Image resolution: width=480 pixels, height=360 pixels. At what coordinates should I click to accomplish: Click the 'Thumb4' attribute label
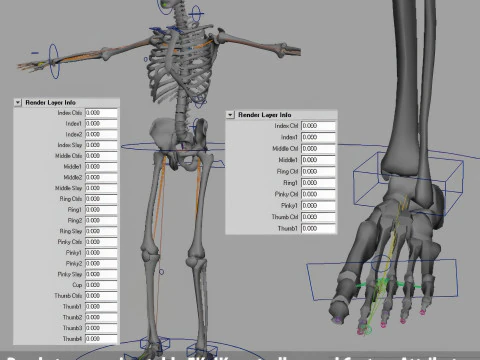tap(72, 339)
